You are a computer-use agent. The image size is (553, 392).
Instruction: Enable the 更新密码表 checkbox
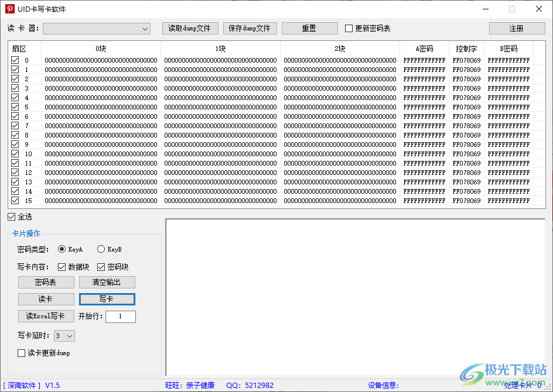(349, 29)
